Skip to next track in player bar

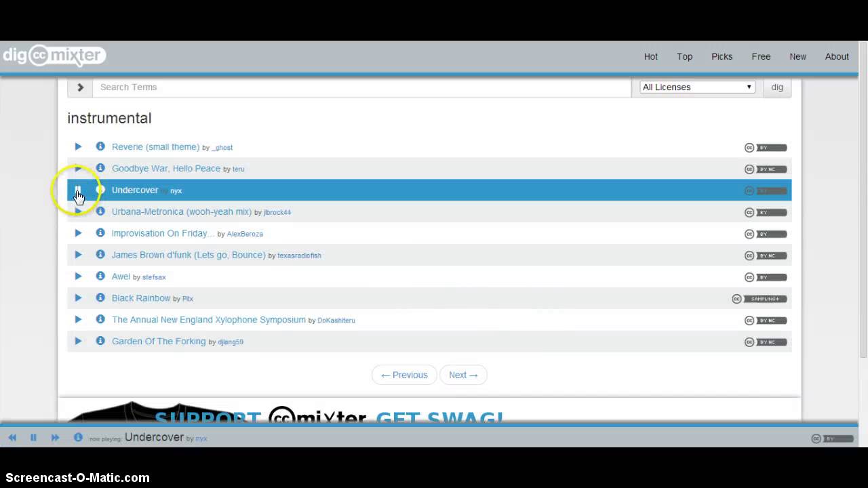pyautogui.click(x=55, y=438)
